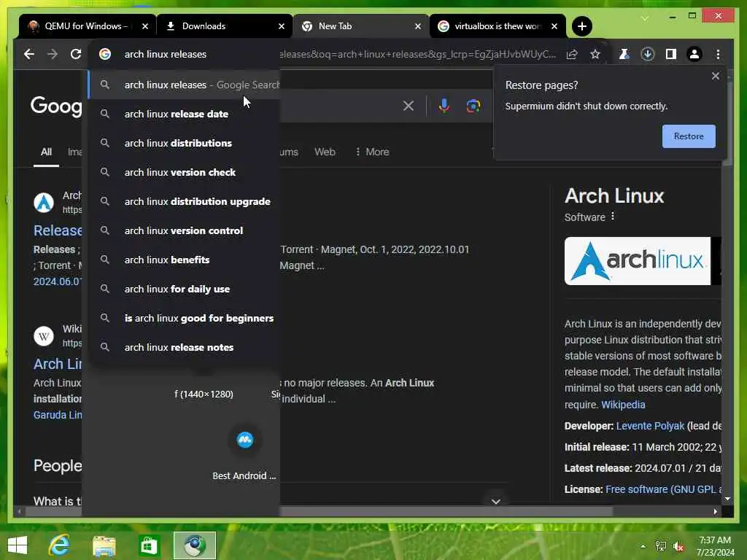Toggle the side panel icon
Image resolution: width=747 pixels, height=560 pixels.
pos(671,54)
